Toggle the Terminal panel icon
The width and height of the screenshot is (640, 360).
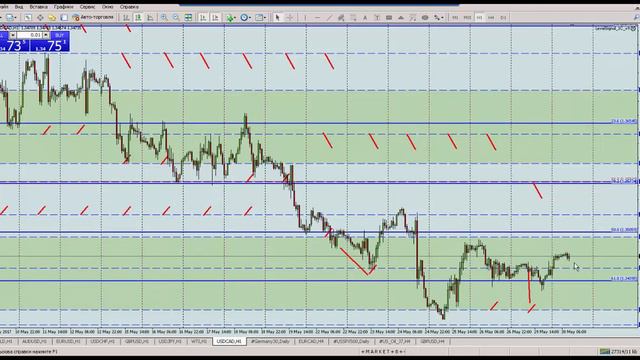(x=64, y=18)
